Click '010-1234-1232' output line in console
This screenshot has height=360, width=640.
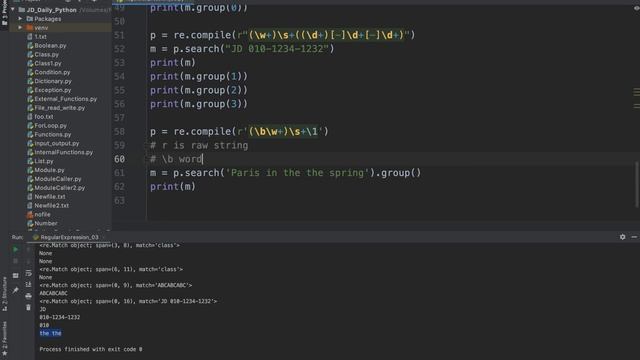pos(60,317)
